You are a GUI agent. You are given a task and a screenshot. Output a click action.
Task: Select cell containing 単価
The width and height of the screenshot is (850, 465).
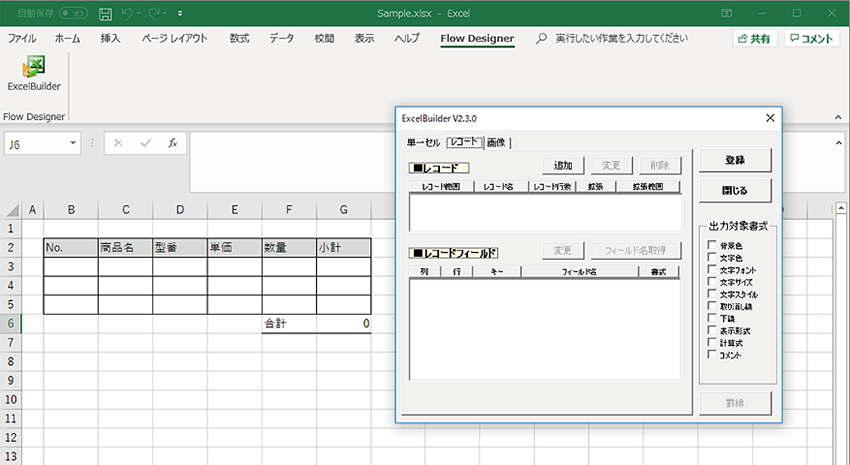(234, 248)
